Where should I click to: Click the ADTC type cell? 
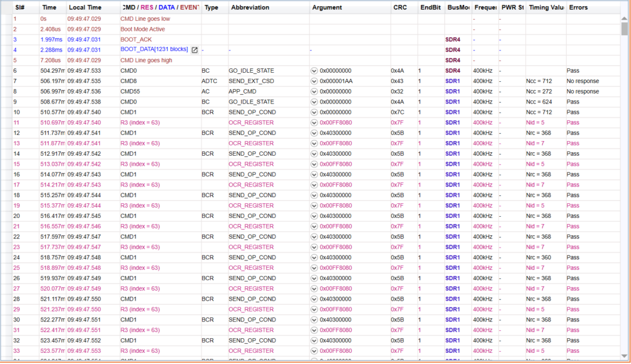pos(210,81)
